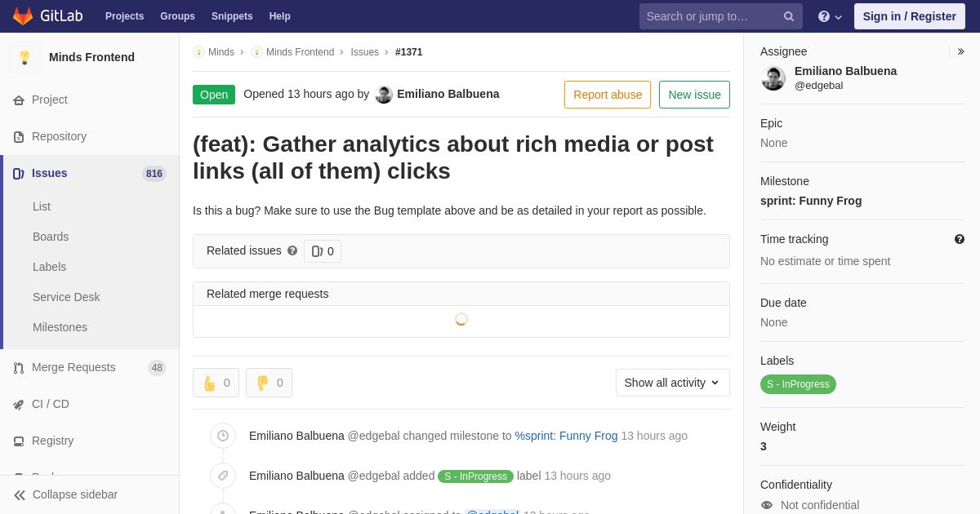980x514 pixels.
Task: Open the Service Desk submenu item
Action: coord(66,297)
